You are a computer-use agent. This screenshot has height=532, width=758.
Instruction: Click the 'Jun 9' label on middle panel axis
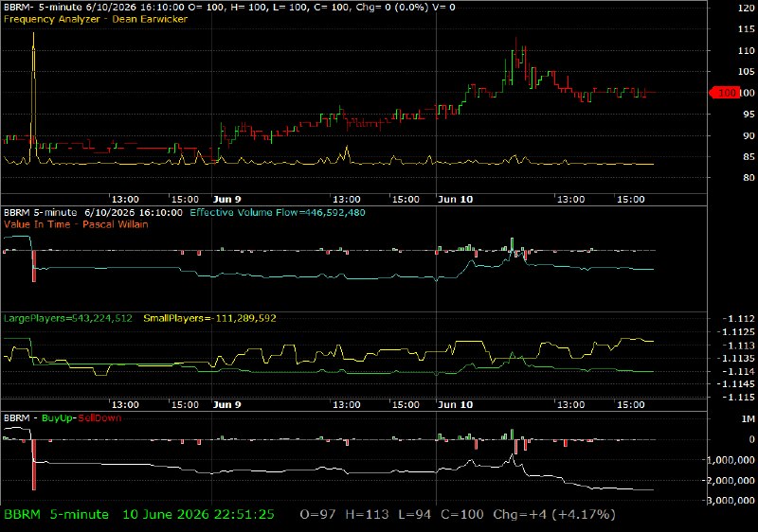click(x=226, y=404)
